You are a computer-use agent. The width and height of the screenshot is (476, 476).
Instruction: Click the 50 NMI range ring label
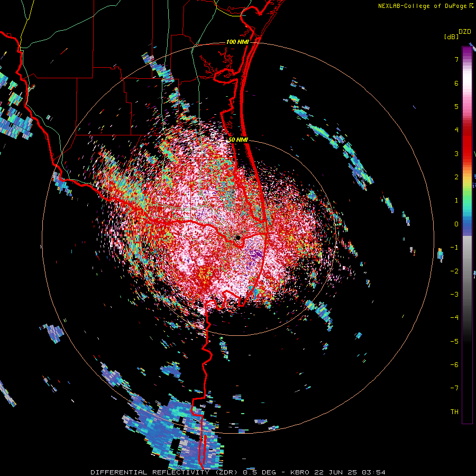pos(239,140)
